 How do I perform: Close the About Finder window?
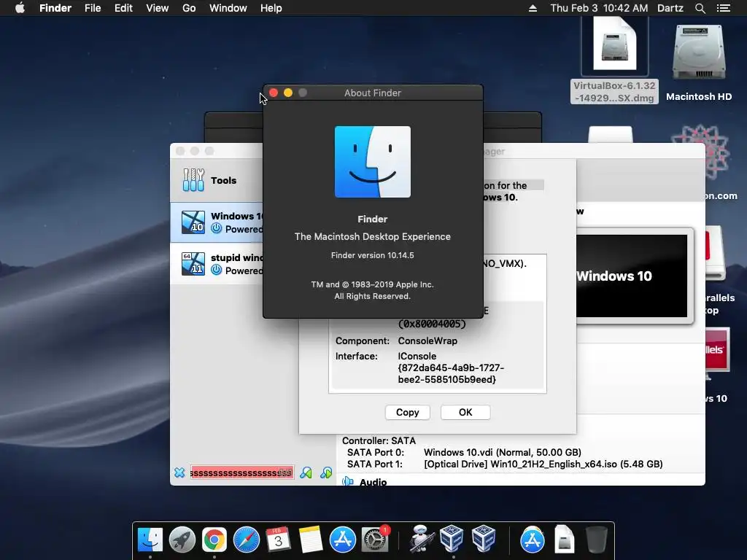click(x=274, y=93)
